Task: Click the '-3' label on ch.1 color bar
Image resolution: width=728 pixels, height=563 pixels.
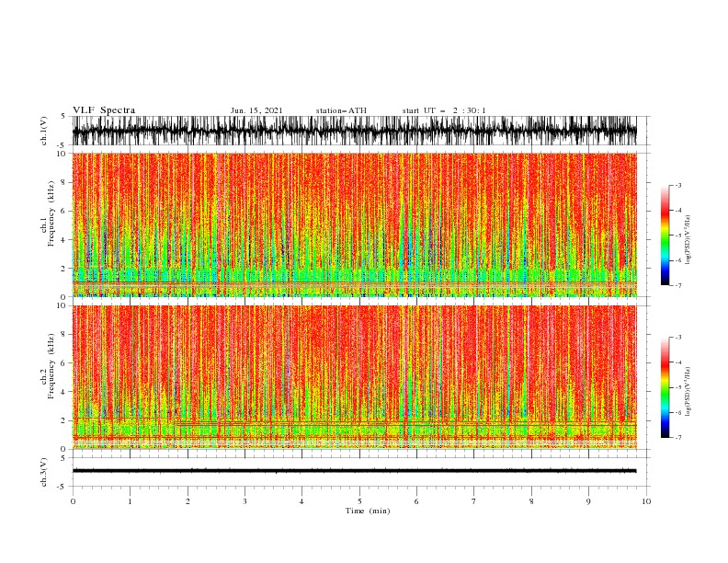Action: 678,186
